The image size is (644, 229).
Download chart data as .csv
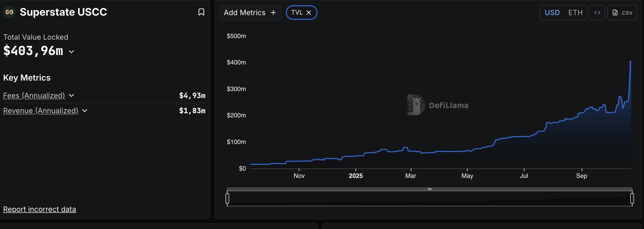click(x=622, y=13)
